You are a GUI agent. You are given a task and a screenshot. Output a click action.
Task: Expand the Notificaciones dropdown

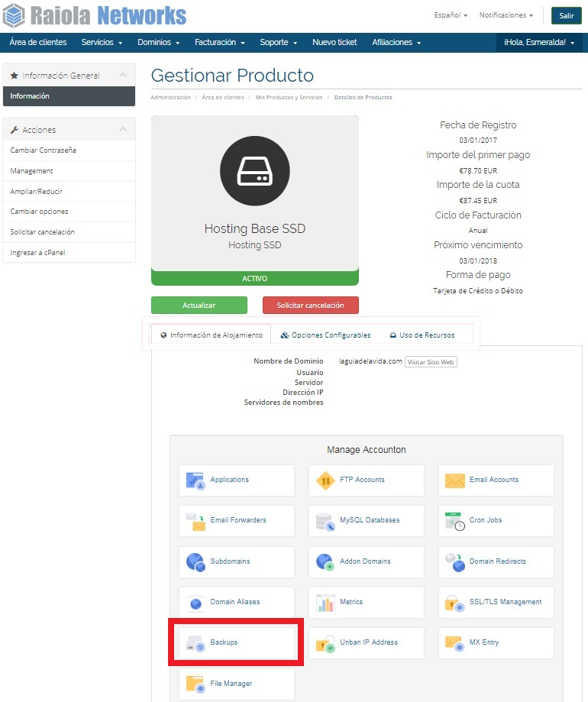point(506,15)
